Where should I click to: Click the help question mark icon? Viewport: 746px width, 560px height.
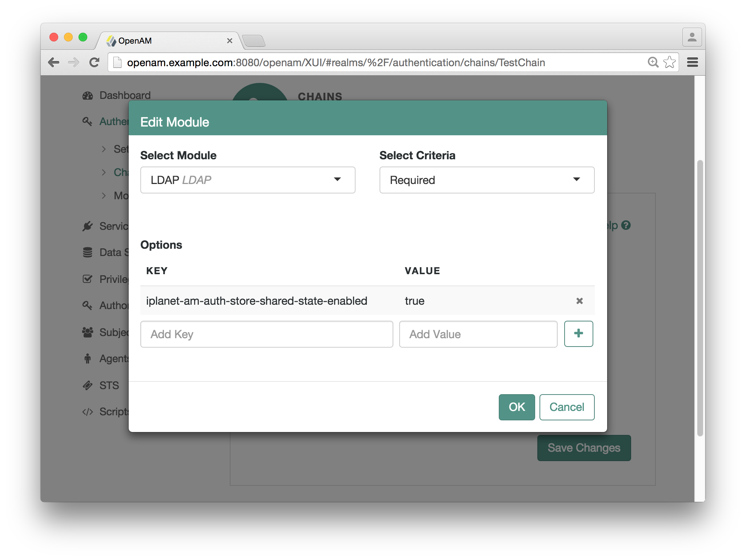point(626,225)
